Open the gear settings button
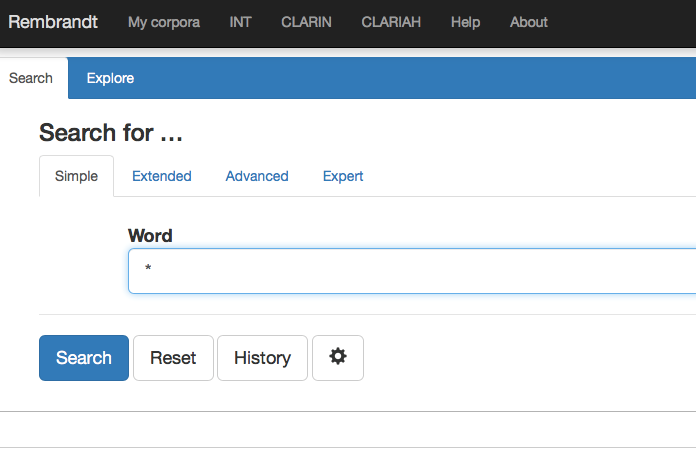Screen dimensions: 696x454 coord(338,358)
